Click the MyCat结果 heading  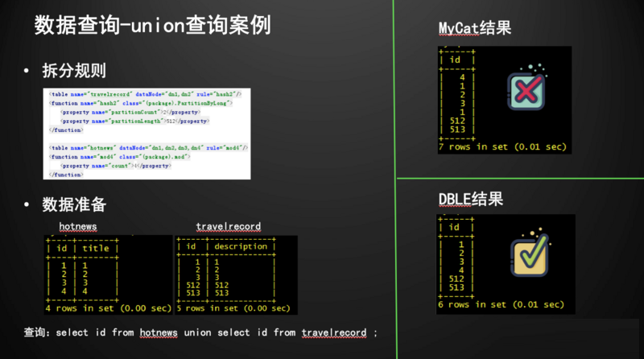475,28
